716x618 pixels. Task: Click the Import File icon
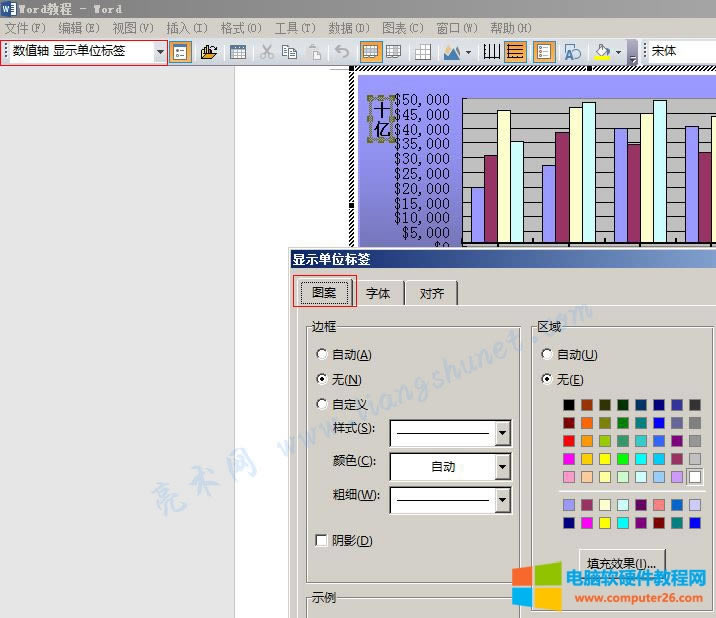tap(209, 52)
